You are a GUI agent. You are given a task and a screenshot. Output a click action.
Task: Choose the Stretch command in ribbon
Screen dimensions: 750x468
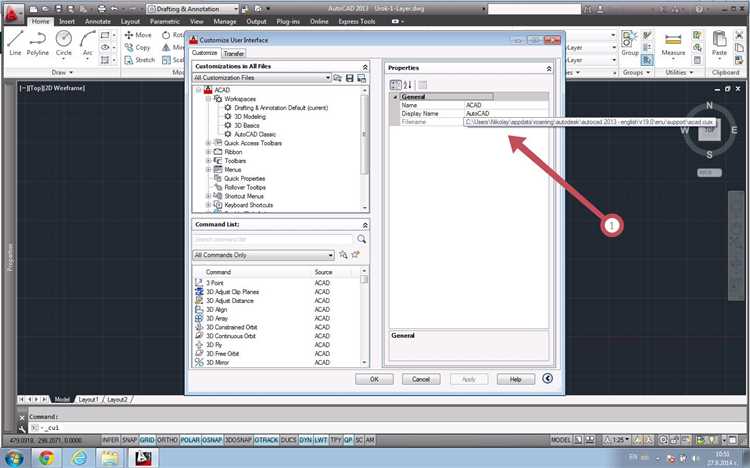(140, 60)
